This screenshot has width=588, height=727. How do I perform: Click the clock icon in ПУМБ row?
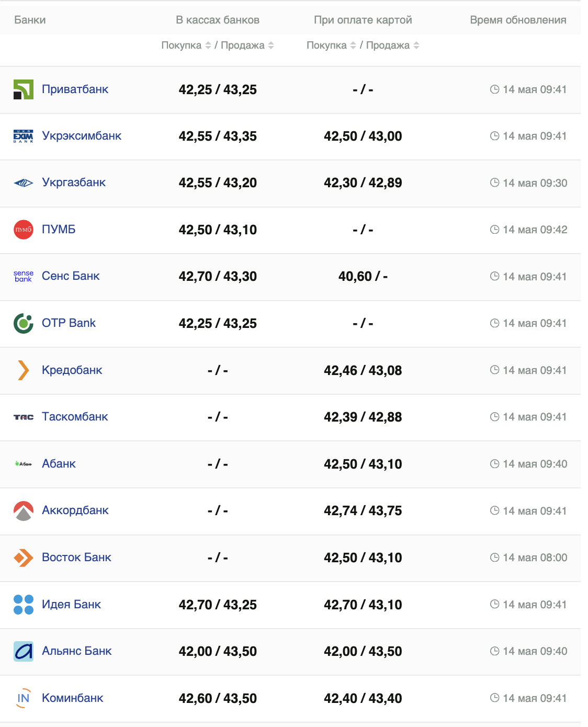pyautogui.click(x=494, y=230)
